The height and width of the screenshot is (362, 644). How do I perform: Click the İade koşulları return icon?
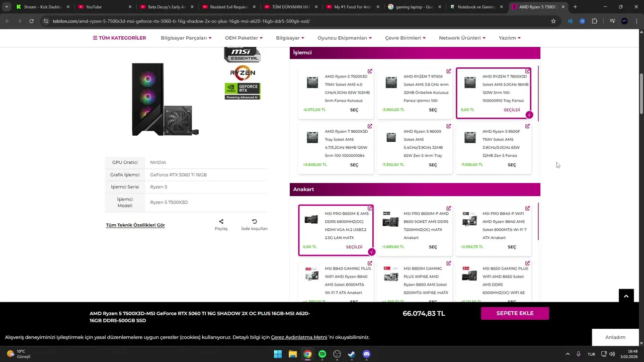[x=255, y=221]
